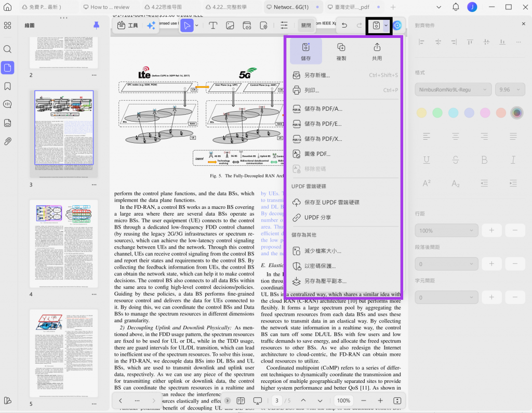
Task: Pick the yellow color swatch
Action: click(421, 113)
